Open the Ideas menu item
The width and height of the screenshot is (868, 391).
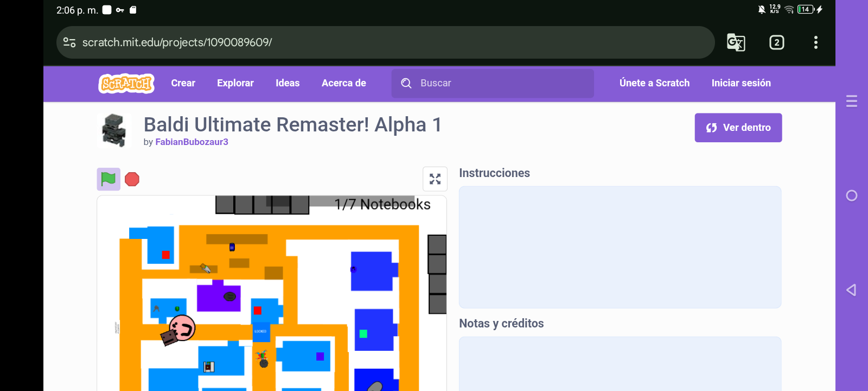point(288,83)
